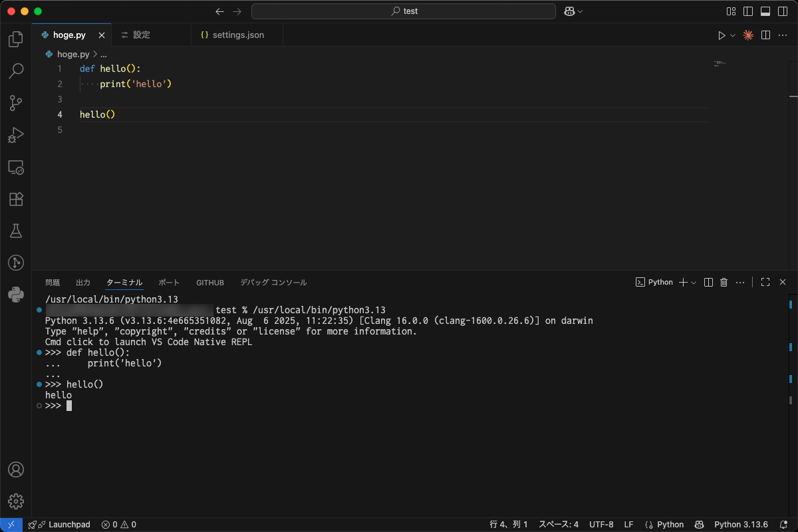The height and width of the screenshot is (532, 798).
Task: Select Python 3.13.6 in status bar
Action: pyautogui.click(x=741, y=524)
